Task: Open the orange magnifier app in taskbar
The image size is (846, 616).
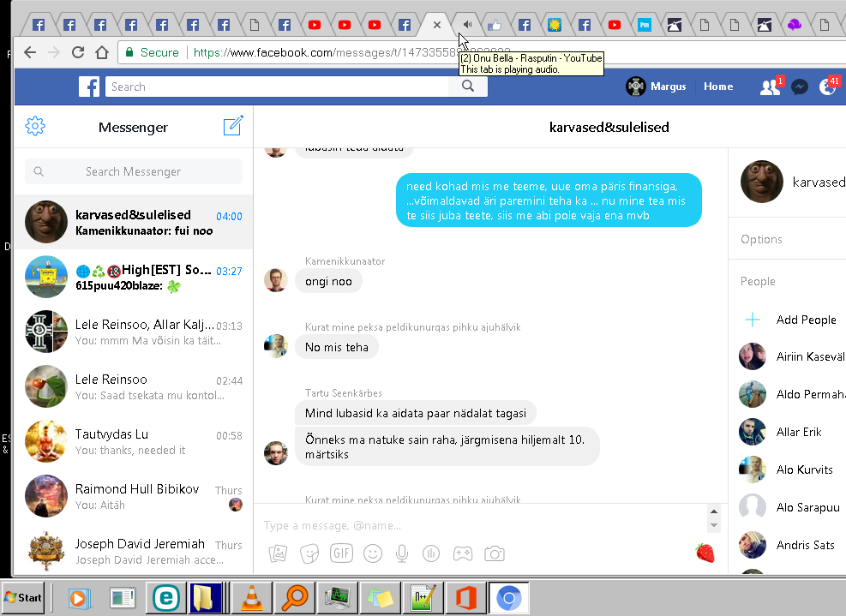Action: pos(294,598)
